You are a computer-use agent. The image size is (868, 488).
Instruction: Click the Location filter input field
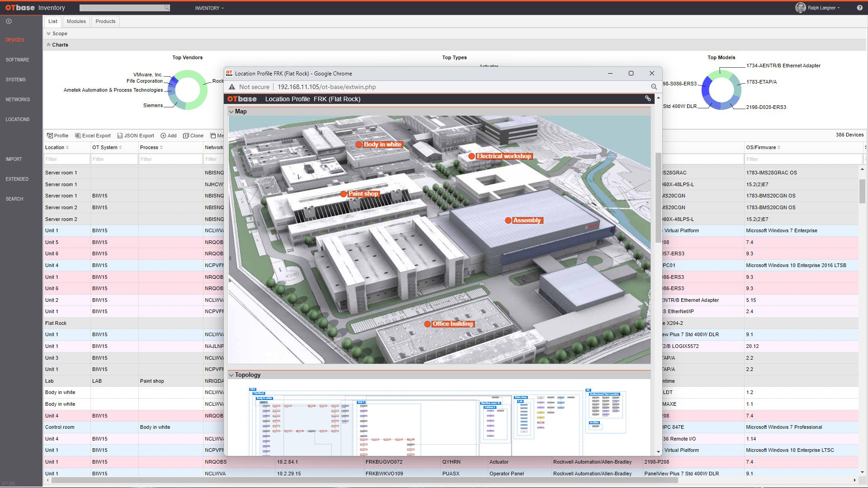[67, 159]
